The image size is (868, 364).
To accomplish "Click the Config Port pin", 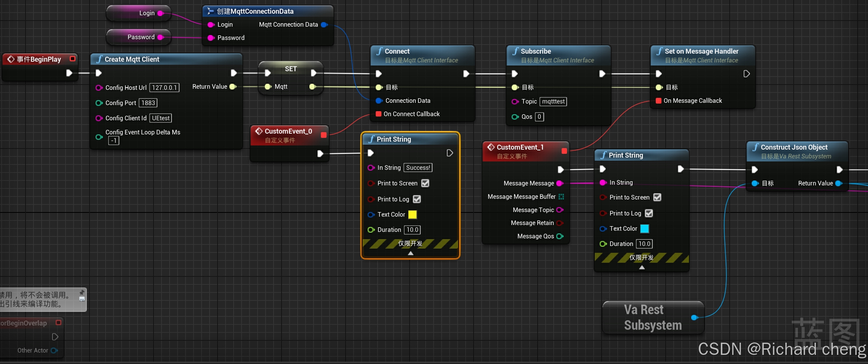I will tap(99, 103).
